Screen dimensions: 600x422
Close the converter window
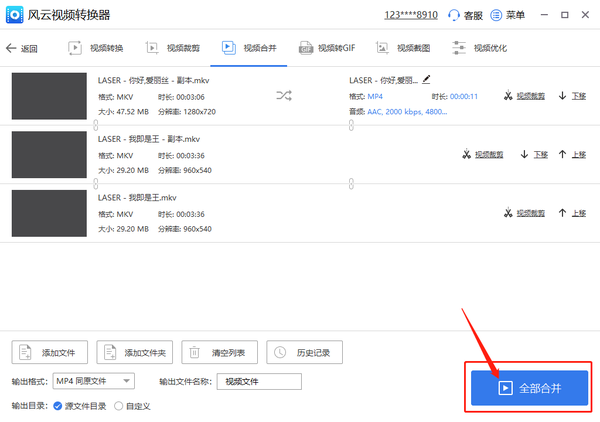pos(585,15)
